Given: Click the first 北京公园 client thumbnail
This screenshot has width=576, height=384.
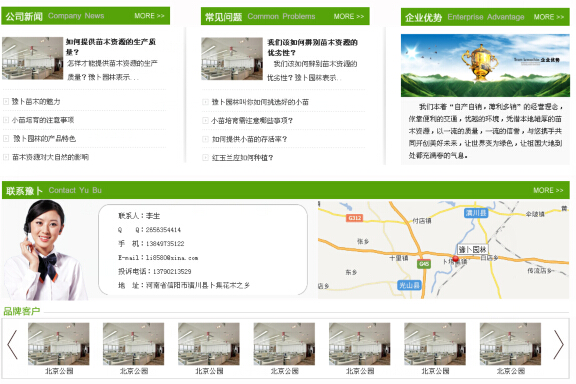Looking at the screenshot, I should coord(59,344).
